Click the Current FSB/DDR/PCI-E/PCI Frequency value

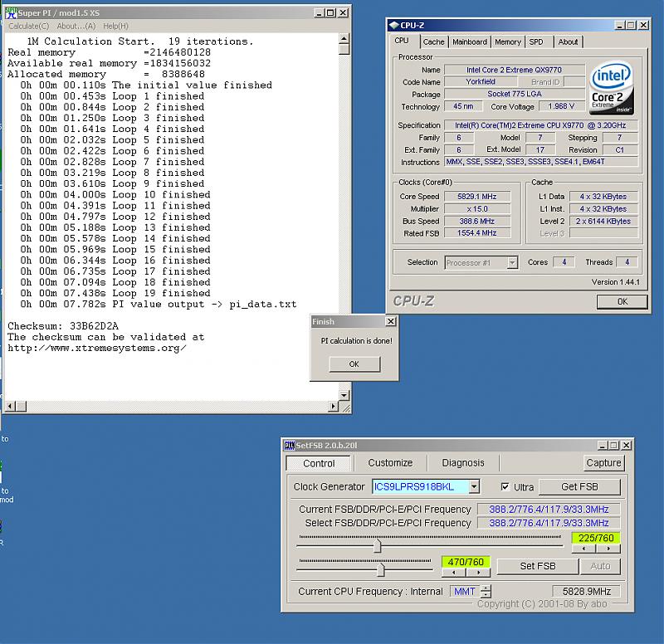click(549, 509)
